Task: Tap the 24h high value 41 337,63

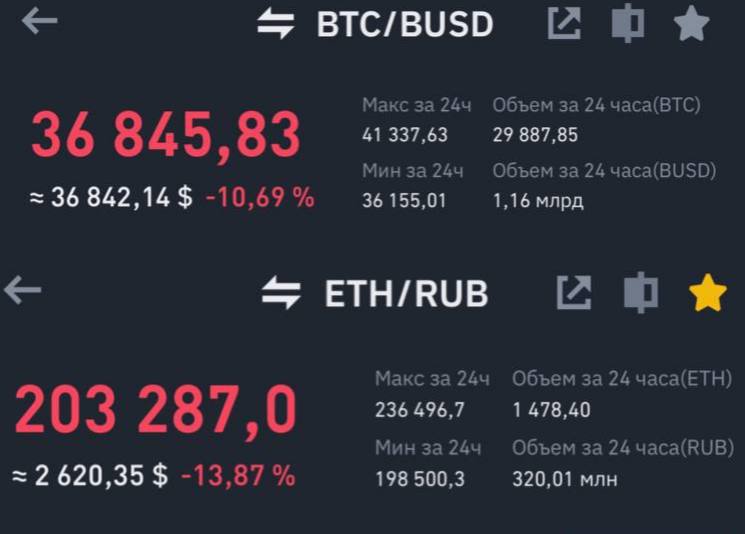Action: (x=405, y=135)
